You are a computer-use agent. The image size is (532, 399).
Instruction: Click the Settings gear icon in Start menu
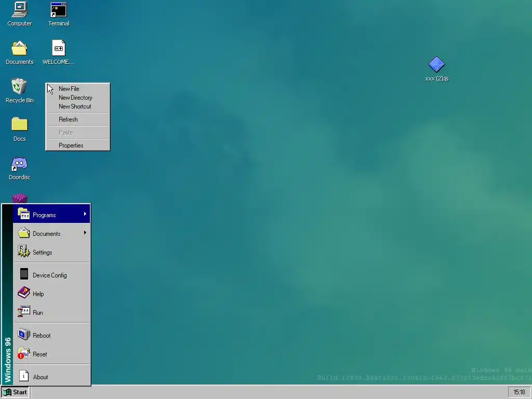tap(24, 251)
